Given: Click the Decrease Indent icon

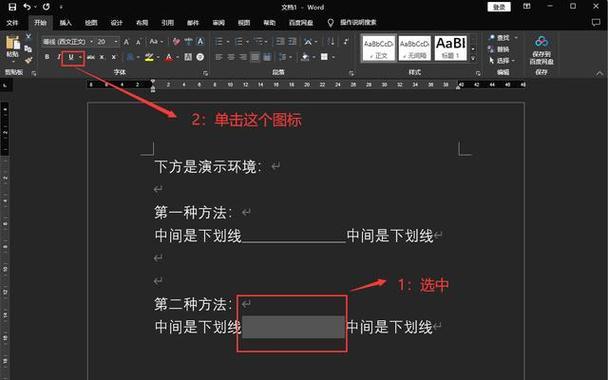Looking at the screenshot, I should coord(280,41).
